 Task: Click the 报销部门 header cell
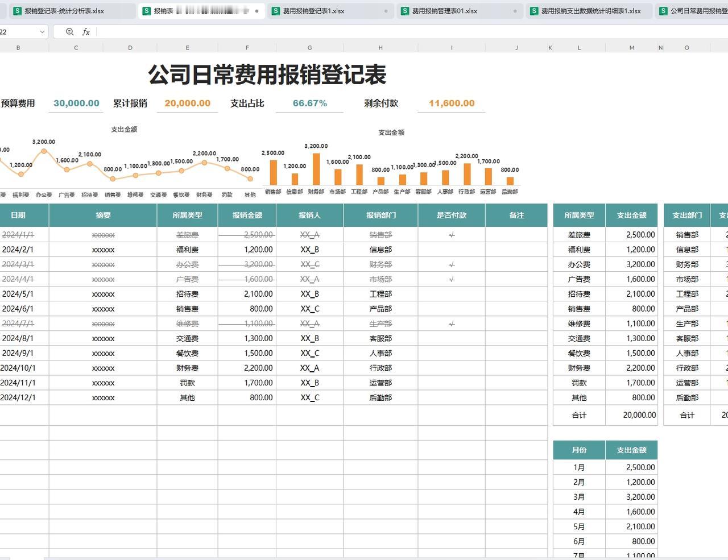click(x=380, y=215)
